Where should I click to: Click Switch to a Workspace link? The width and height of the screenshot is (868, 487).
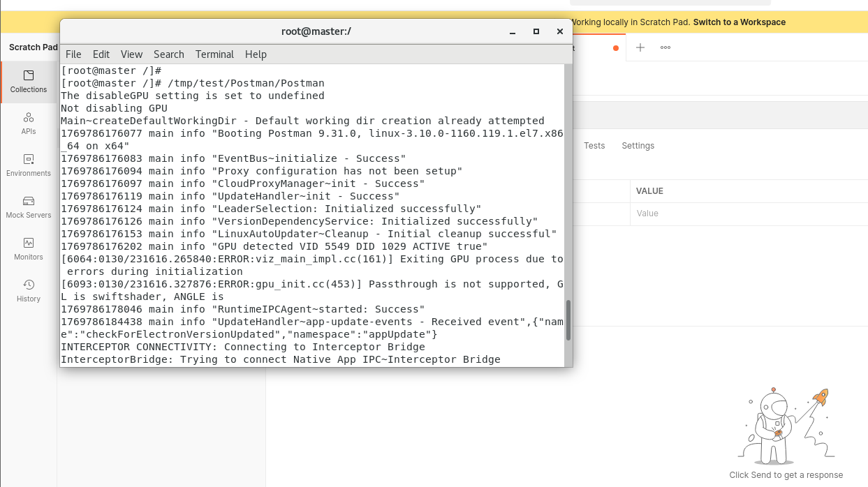[740, 22]
